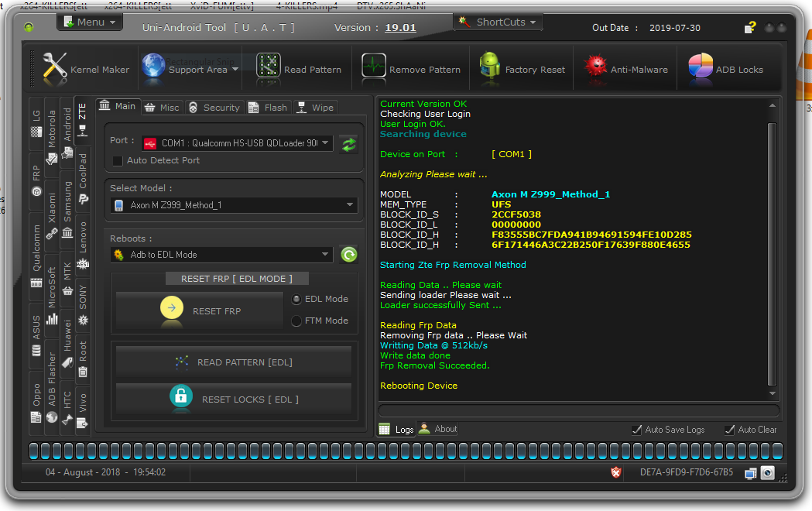Screen dimensions: 812x511
Task: Click the Factory Reset android icon
Action: pyautogui.click(x=489, y=67)
